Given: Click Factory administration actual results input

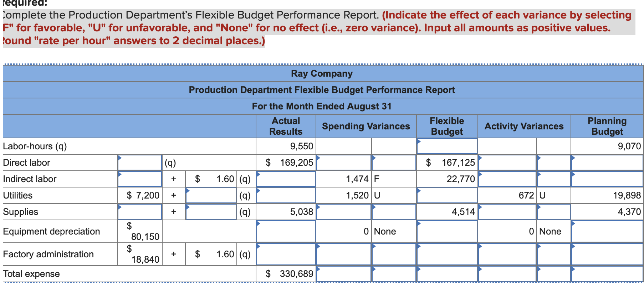Looking at the screenshot, I should (x=286, y=254).
